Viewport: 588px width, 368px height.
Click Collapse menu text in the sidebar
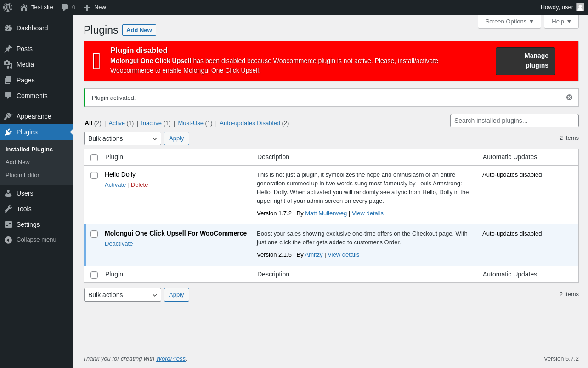pos(36,240)
